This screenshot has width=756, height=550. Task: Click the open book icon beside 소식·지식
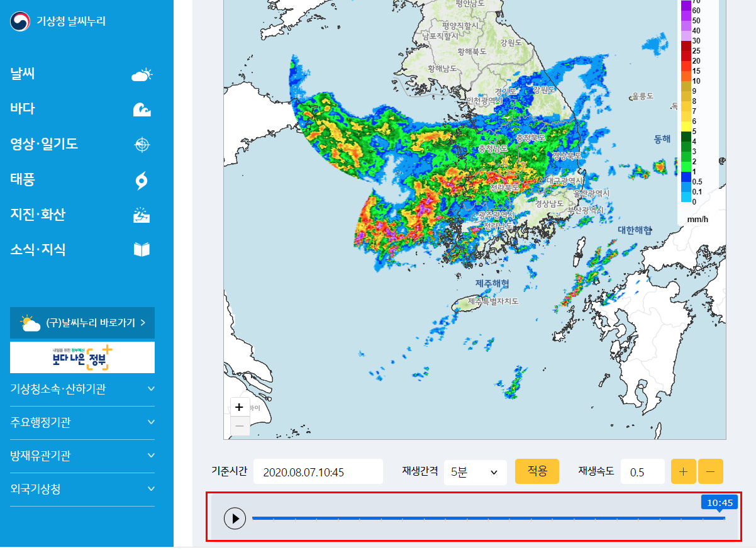142,250
